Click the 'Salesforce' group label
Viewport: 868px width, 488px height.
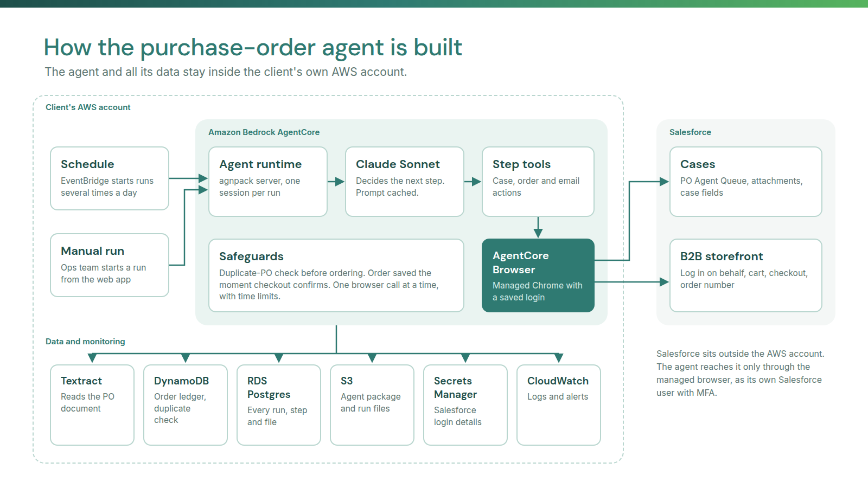pos(690,132)
